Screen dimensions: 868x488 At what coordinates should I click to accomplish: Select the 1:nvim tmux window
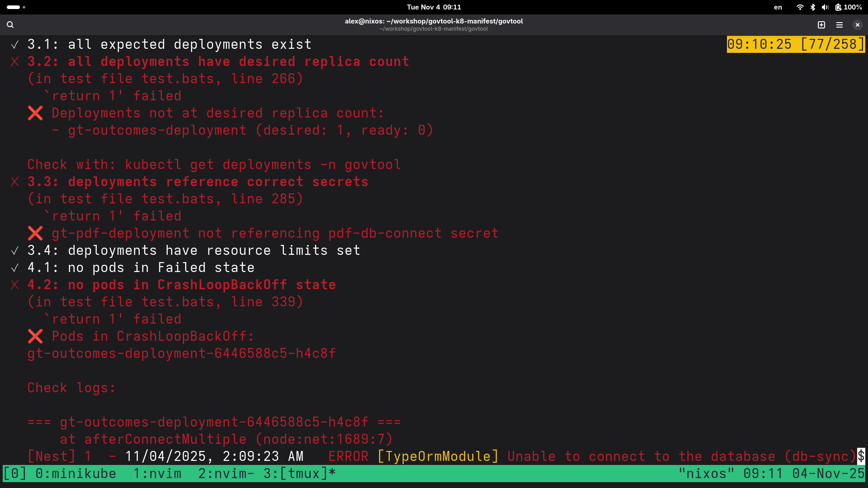click(x=157, y=474)
